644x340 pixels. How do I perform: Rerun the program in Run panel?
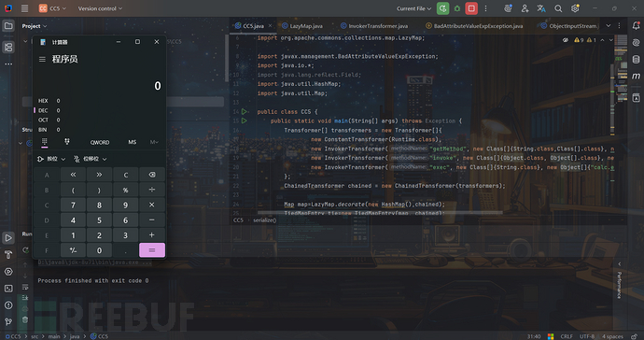point(25,250)
